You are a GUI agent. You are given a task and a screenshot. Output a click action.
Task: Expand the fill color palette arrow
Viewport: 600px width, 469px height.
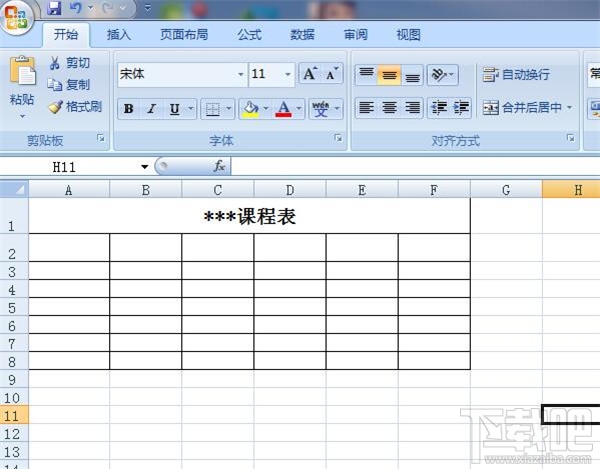266,109
